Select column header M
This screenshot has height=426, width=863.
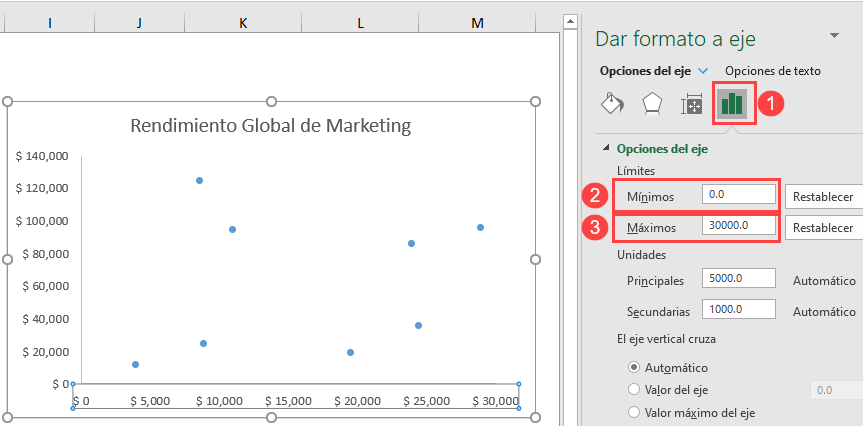[x=477, y=23]
